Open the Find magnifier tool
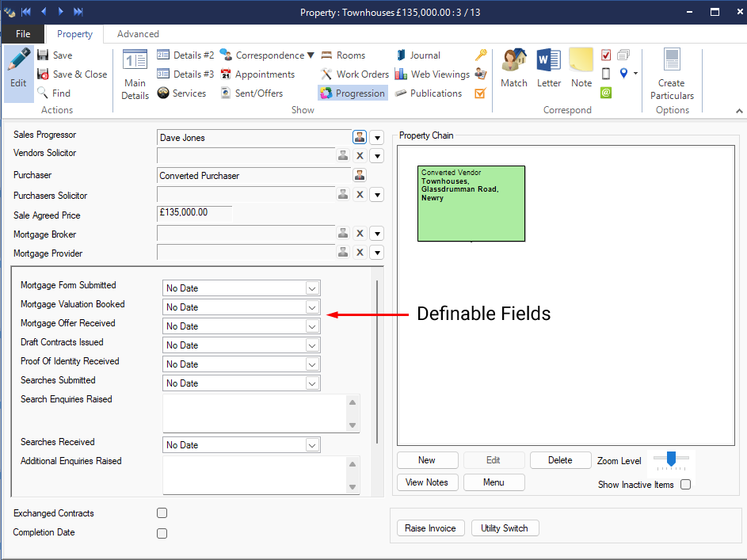747x560 pixels. 55,93
